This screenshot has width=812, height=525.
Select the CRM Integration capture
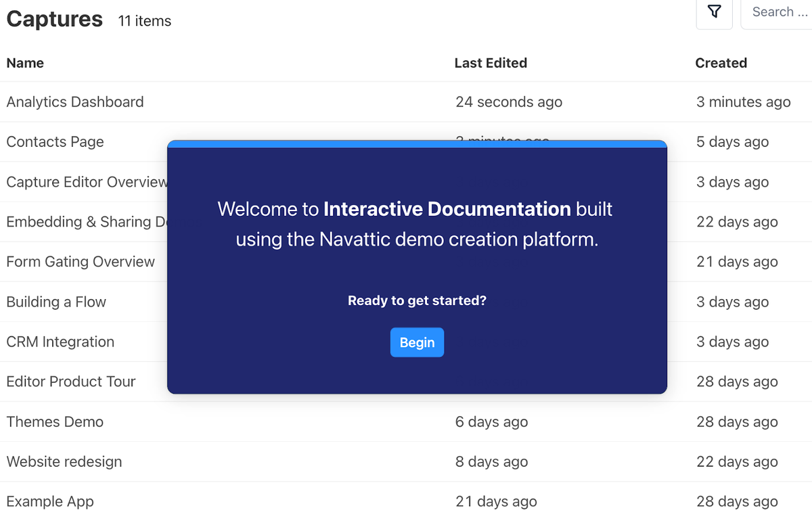pyautogui.click(x=60, y=342)
